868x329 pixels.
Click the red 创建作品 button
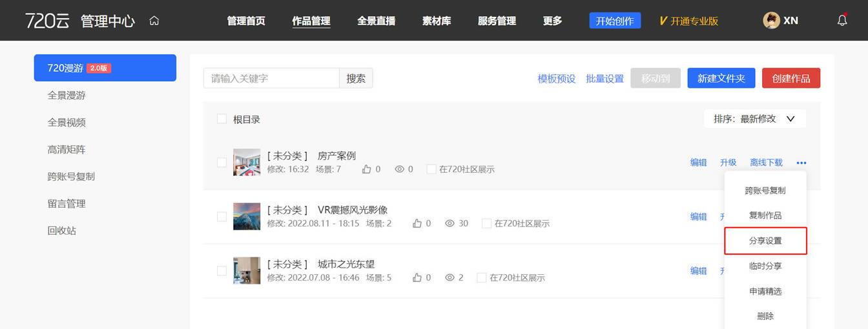[x=791, y=78]
